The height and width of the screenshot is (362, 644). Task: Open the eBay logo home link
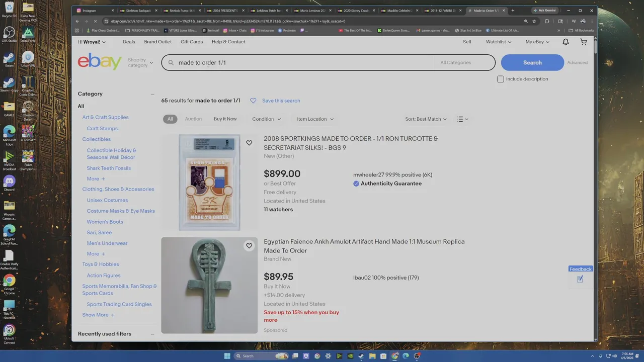100,62
